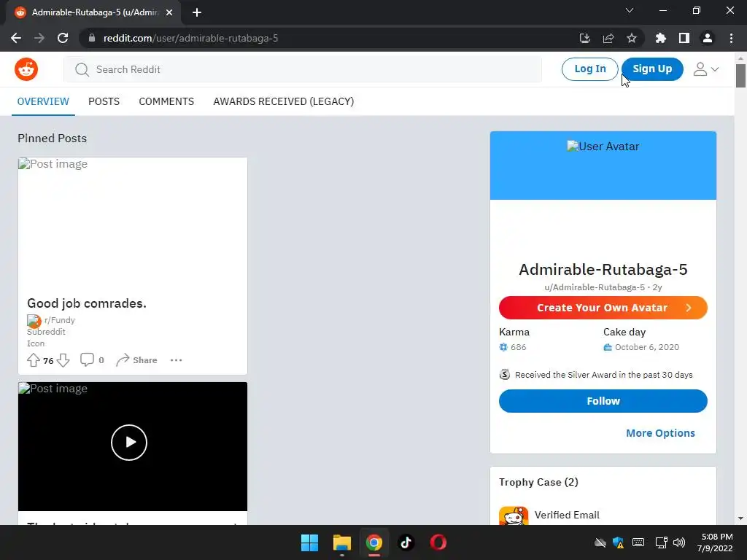The width and height of the screenshot is (747, 560).
Task: Toggle Chrome side panel
Action: (x=684, y=38)
